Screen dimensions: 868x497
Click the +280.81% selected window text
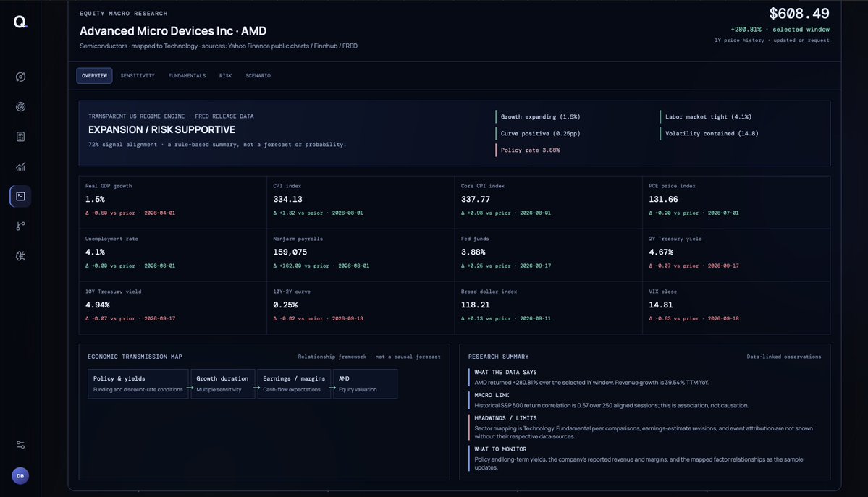coord(780,30)
